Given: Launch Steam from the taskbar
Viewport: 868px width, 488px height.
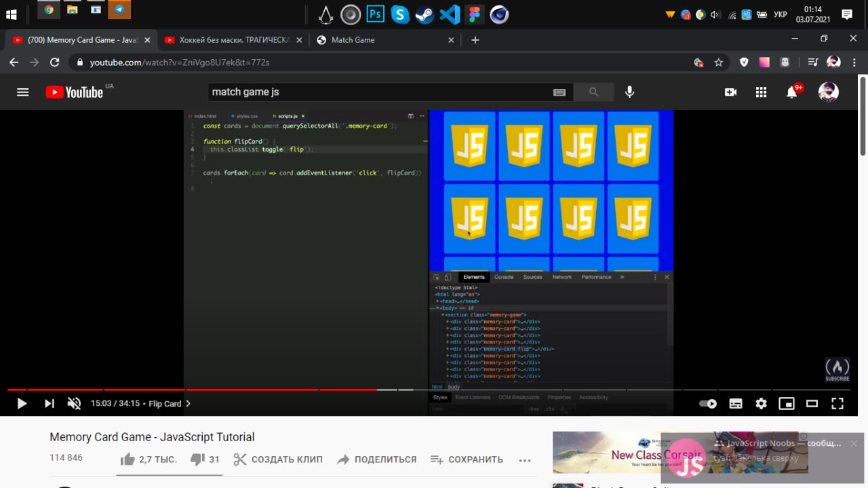Looking at the screenshot, I should (425, 14).
